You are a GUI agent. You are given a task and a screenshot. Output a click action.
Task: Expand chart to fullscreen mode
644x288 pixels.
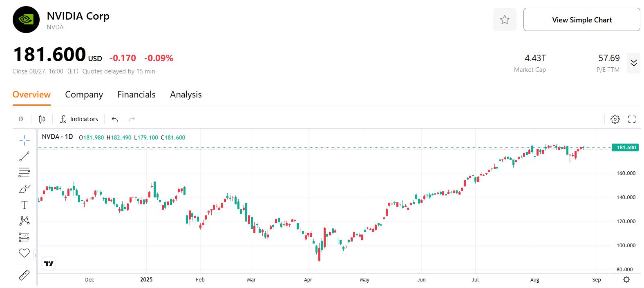point(631,119)
